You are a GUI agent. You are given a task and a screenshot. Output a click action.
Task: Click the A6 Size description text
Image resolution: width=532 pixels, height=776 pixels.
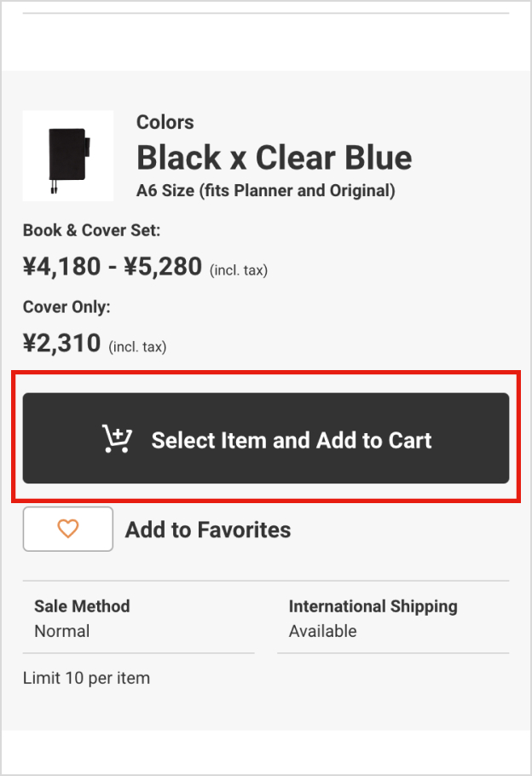coord(265,190)
